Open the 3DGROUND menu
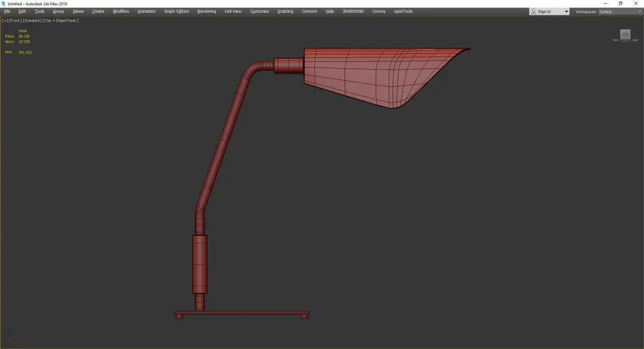 pos(353,11)
